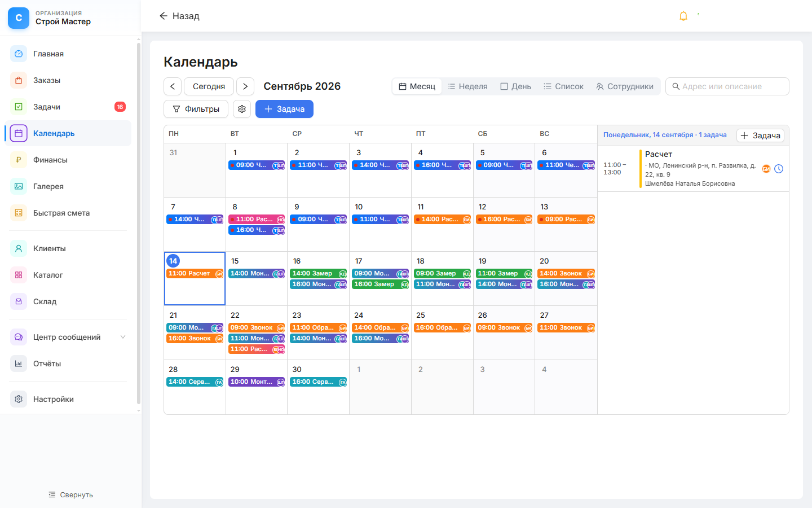Screen dimensions: 812x508
Task: Switch to Сотрудники view tab
Action: (625, 86)
